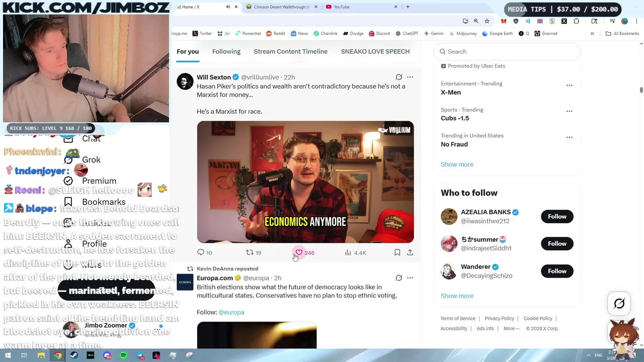Repost Will Sexton's post with 19 reposts

pyautogui.click(x=253, y=252)
